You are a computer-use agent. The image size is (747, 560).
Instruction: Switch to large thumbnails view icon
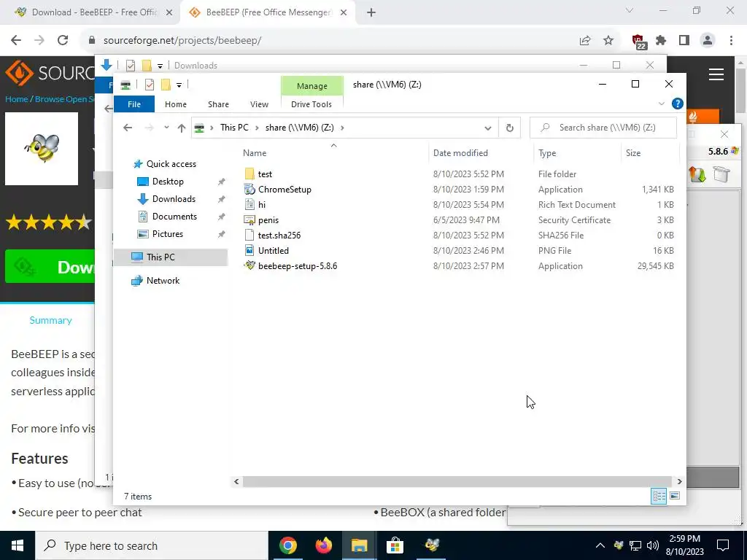coord(675,496)
